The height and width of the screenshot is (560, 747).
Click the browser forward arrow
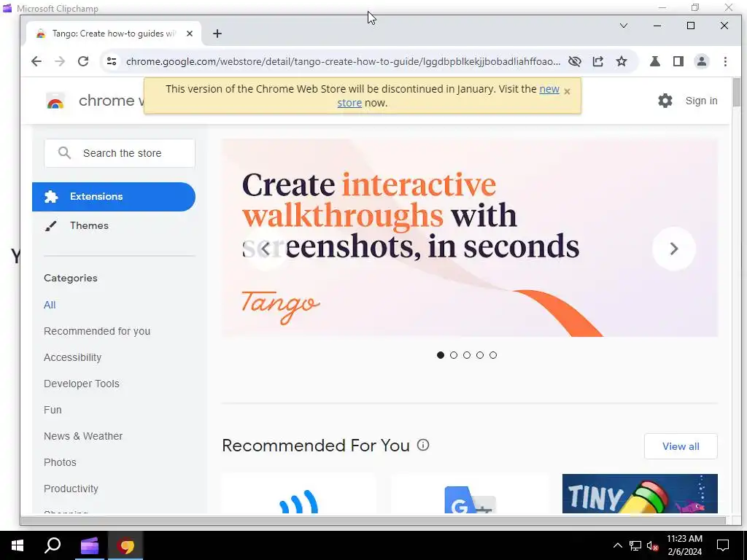coord(60,61)
